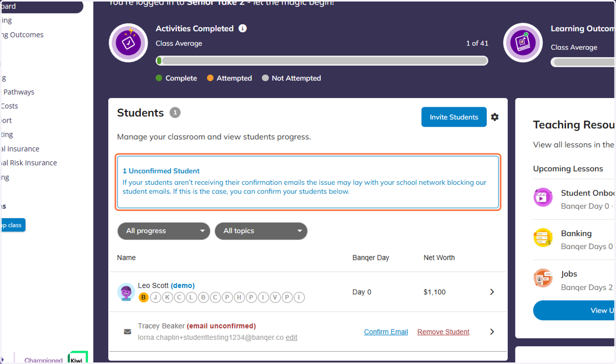Image resolution: width=616 pixels, height=364 pixels.
Task: Open Pathways in the sidebar
Action: coord(18,92)
